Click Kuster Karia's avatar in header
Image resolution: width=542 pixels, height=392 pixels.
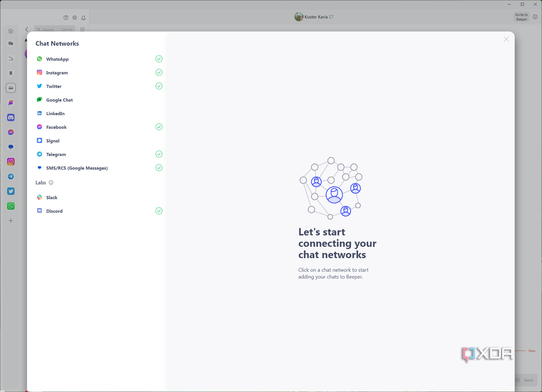[298, 17]
